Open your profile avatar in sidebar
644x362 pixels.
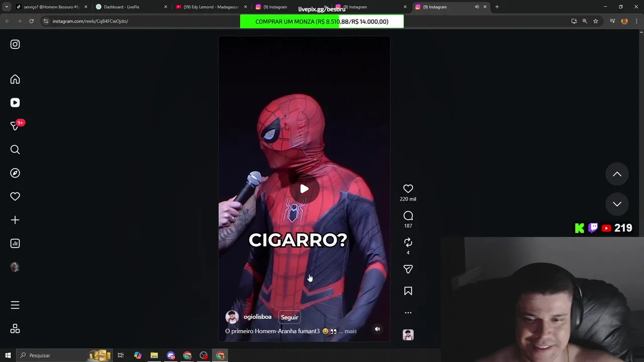[x=15, y=267]
